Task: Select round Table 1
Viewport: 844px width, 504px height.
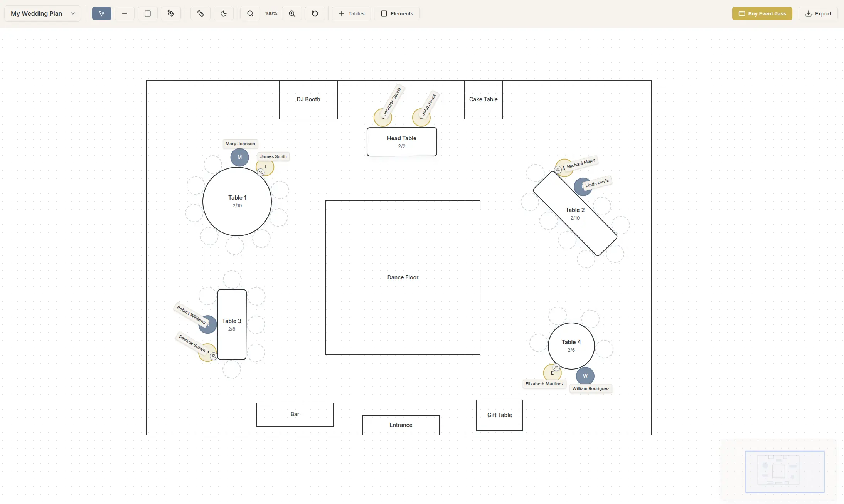Action: pos(237,202)
